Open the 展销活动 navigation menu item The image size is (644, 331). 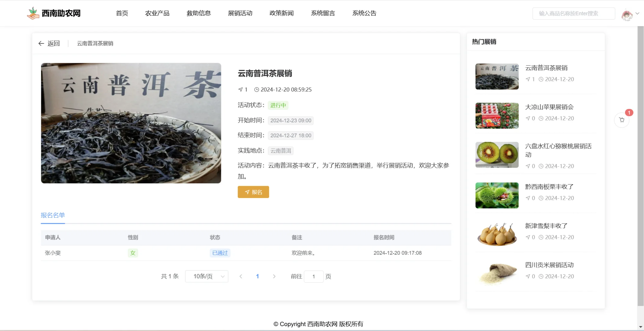pyautogui.click(x=240, y=13)
